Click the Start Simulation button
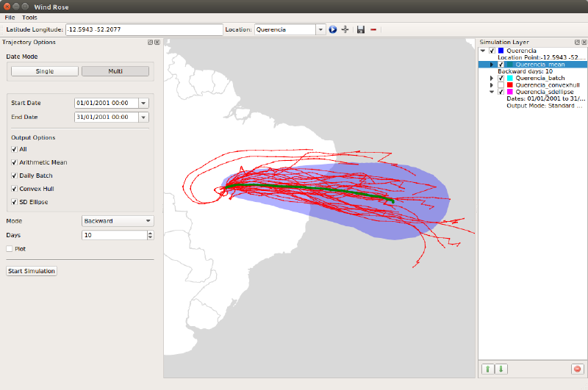The height and width of the screenshot is (390, 588). point(32,271)
